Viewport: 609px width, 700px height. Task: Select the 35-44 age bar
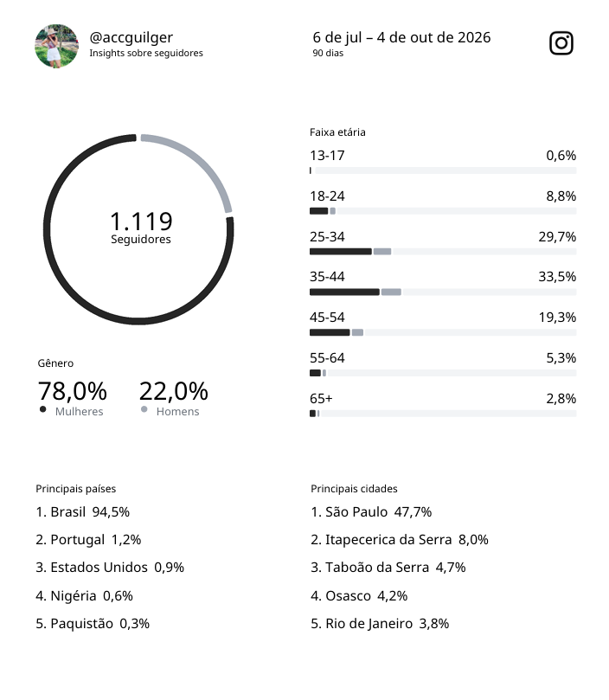click(443, 292)
